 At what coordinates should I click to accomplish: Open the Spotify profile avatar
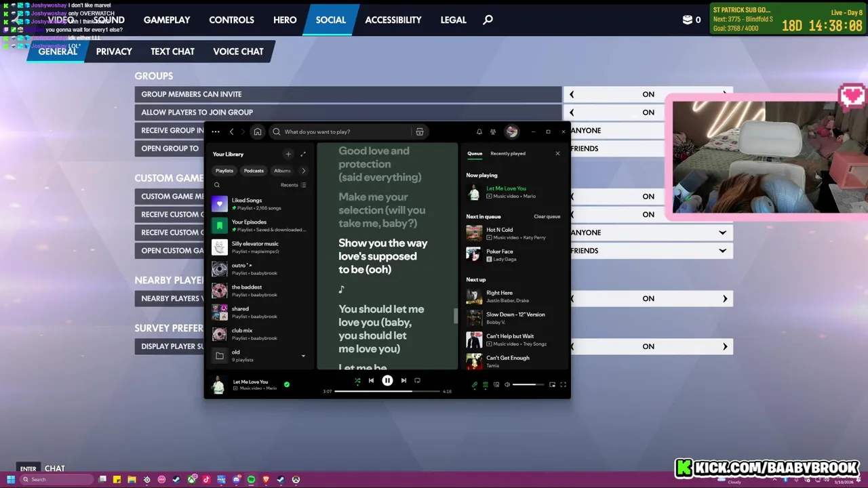pyautogui.click(x=511, y=131)
